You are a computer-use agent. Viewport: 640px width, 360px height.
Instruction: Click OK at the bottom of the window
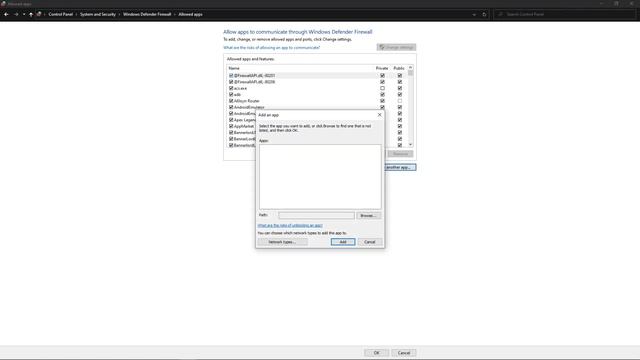pyautogui.click(x=376, y=353)
